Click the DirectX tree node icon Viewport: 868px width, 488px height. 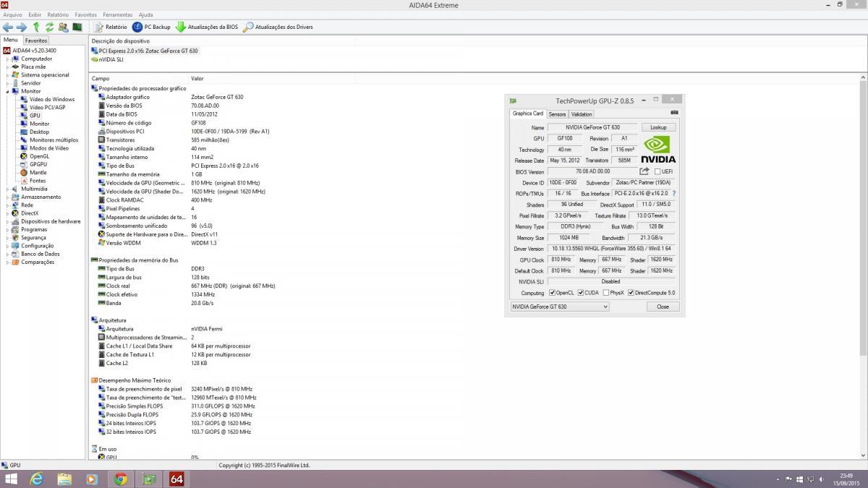tap(16, 213)
